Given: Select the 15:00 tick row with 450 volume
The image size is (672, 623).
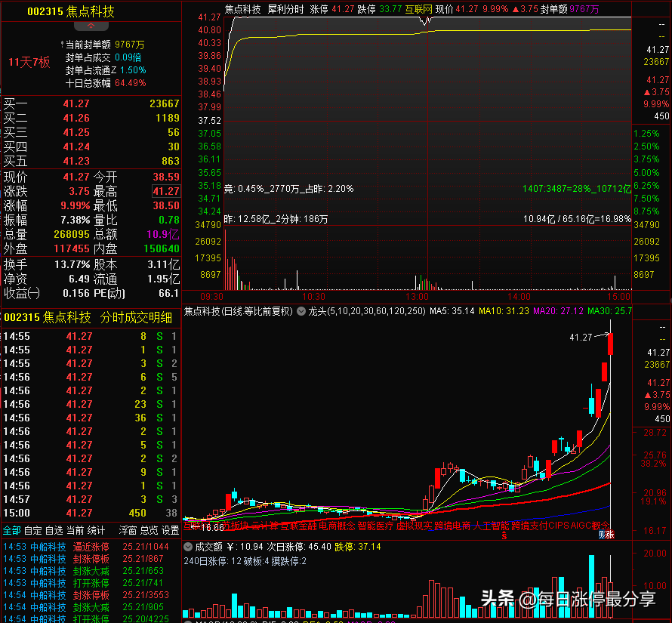Looking at the screenshot, I should [91, 513].
